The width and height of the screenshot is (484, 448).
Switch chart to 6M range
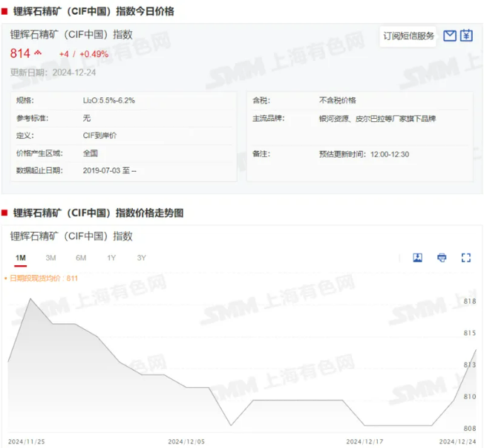(x=81, y=258)
